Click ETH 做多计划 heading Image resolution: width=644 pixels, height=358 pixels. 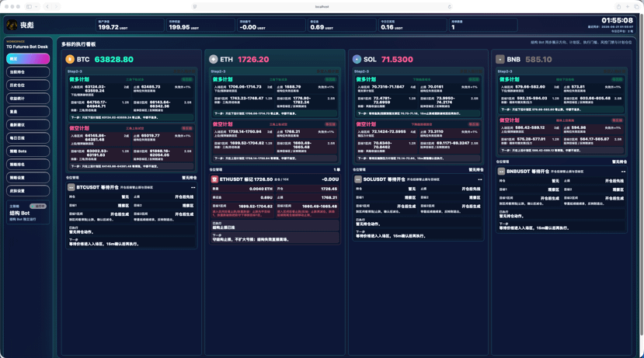click(223, 79)
